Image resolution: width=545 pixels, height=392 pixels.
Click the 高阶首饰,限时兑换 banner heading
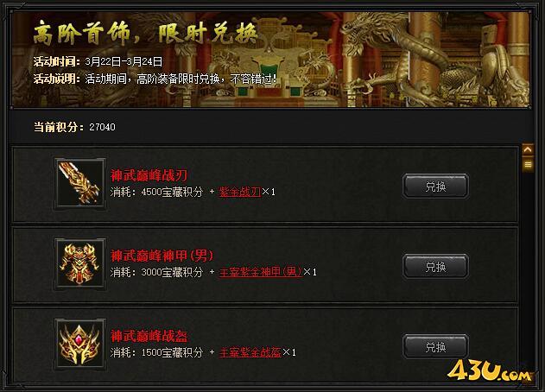(x=145, y=33)
